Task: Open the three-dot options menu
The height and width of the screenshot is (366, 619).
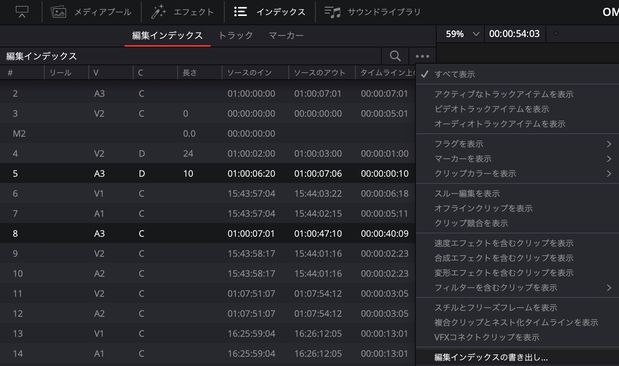Action: [422, 56]
